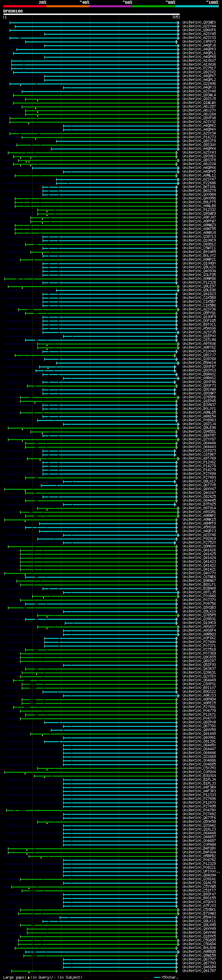The image size is (222, 980).
Task: Select the UniRef100_Q9XFU8 label
Action: click(199, 118)
